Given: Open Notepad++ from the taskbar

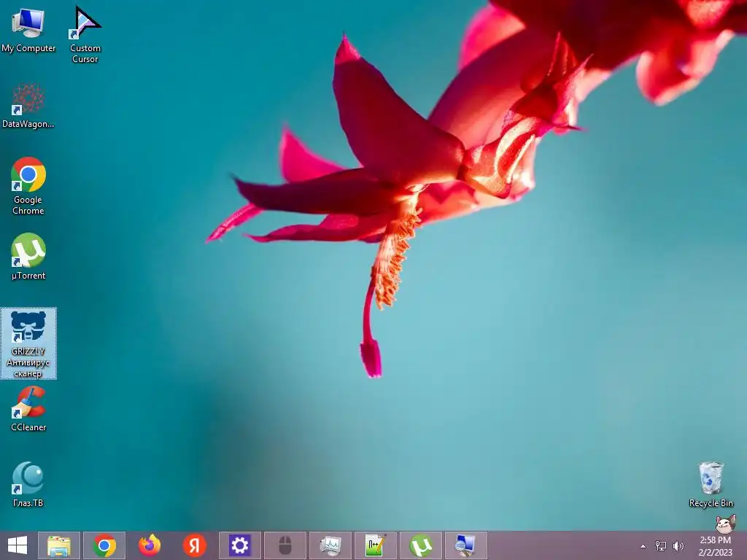Looking at the screenshot, I should point(376,545).
